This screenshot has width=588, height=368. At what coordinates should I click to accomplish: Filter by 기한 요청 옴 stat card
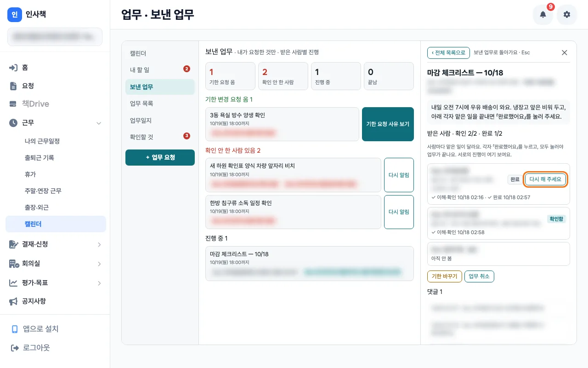pos(230,76)
